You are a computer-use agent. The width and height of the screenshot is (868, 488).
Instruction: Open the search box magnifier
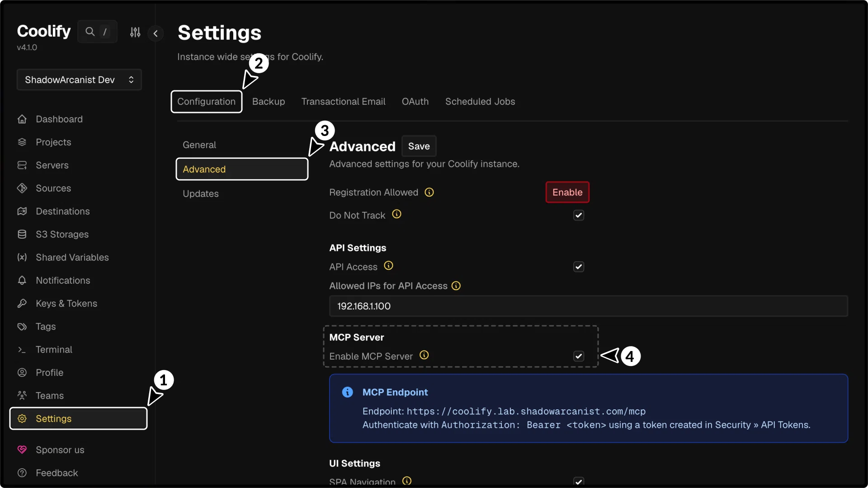pos(90,32)
